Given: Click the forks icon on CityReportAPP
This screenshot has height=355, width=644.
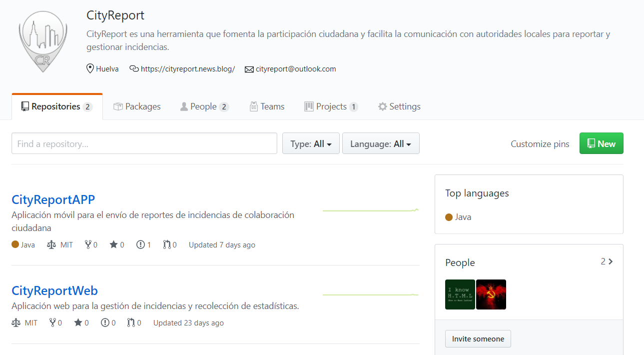Looking at the screenshot, I should coord(88,244).
